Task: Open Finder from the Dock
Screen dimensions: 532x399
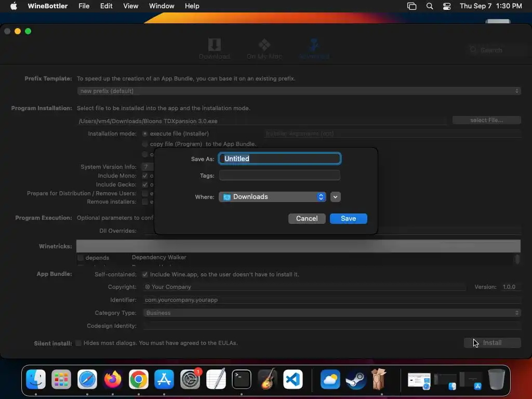Action: coord(36,379)
